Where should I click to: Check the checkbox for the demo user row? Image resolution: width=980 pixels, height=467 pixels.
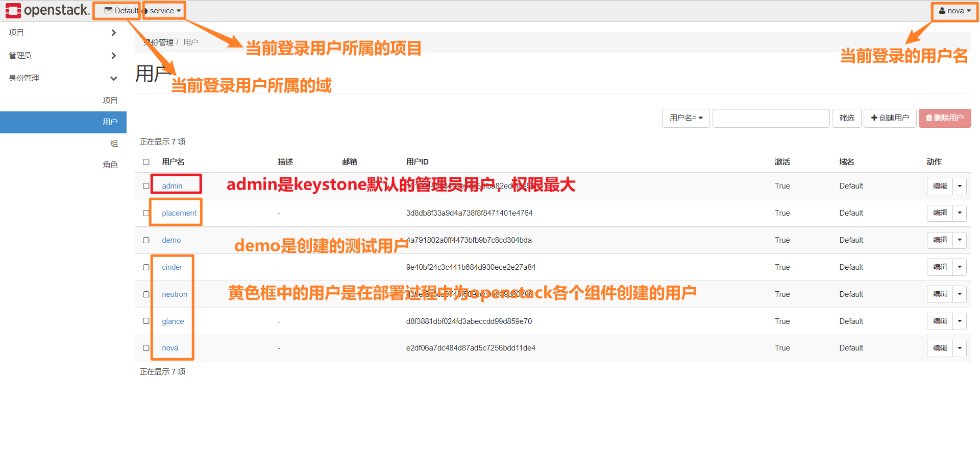click(145, 240)
